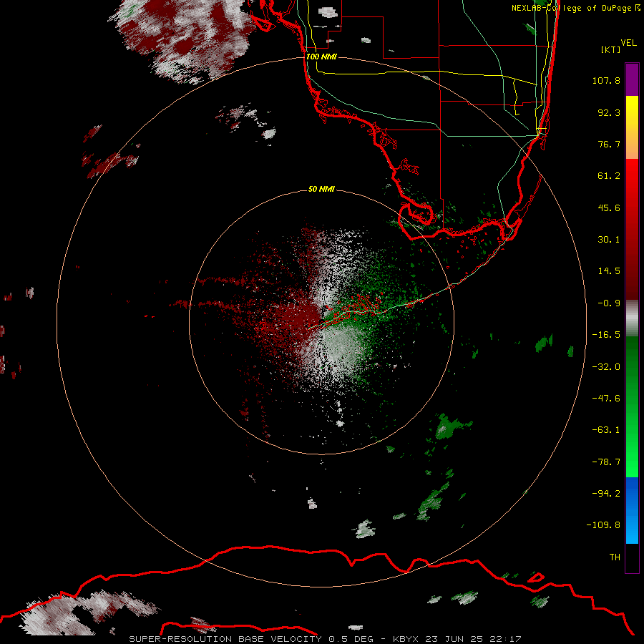Select the -0.9 scale value
Screen dimensions: 644x644
pyautogui.click(x=609, y=303)
